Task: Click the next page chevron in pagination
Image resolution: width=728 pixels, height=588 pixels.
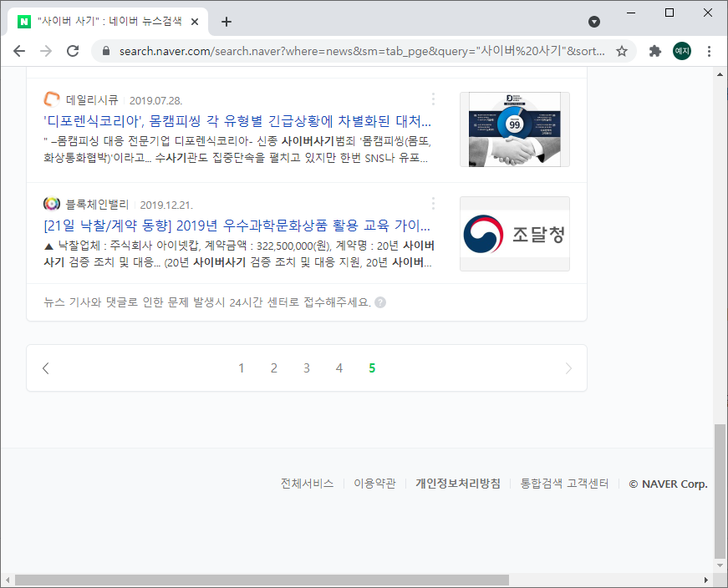Action: pyautogui.click(x=568, y=368)
